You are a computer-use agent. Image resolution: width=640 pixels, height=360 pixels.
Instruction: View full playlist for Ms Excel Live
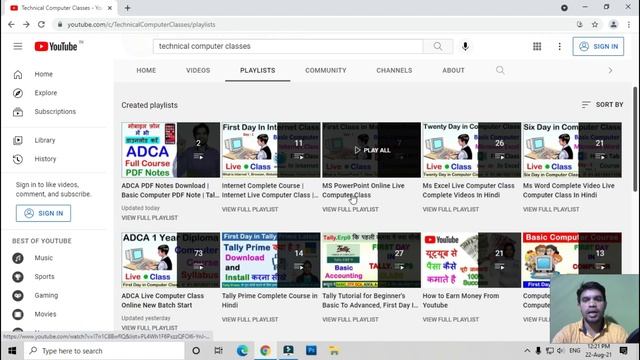[451, 209]
